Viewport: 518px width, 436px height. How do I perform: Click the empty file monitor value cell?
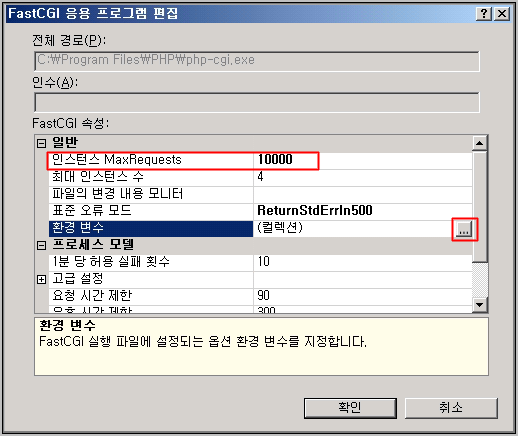tap(363, 195)
